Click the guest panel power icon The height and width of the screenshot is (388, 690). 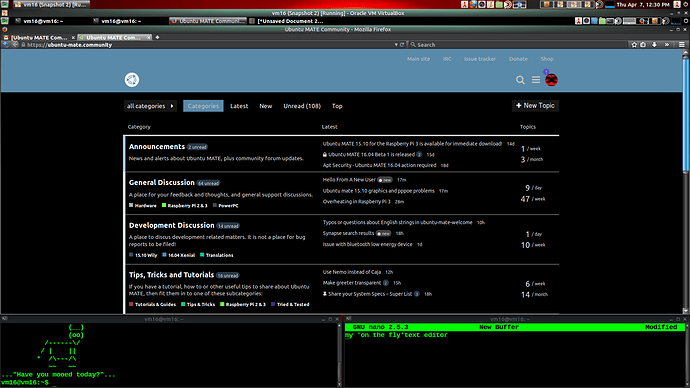pyautogui.click(x=686, y=21)
